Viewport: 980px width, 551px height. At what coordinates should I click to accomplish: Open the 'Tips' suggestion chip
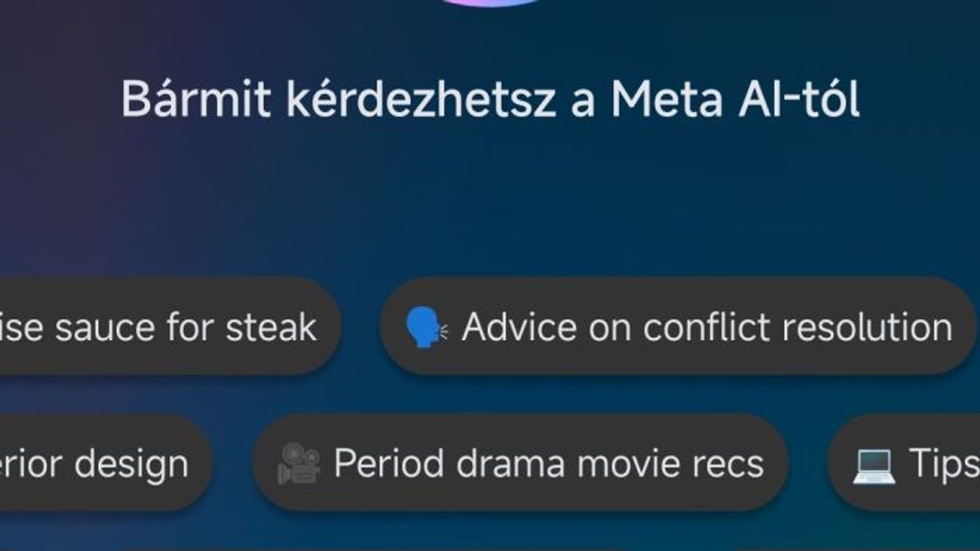click(x=904, y=463)
